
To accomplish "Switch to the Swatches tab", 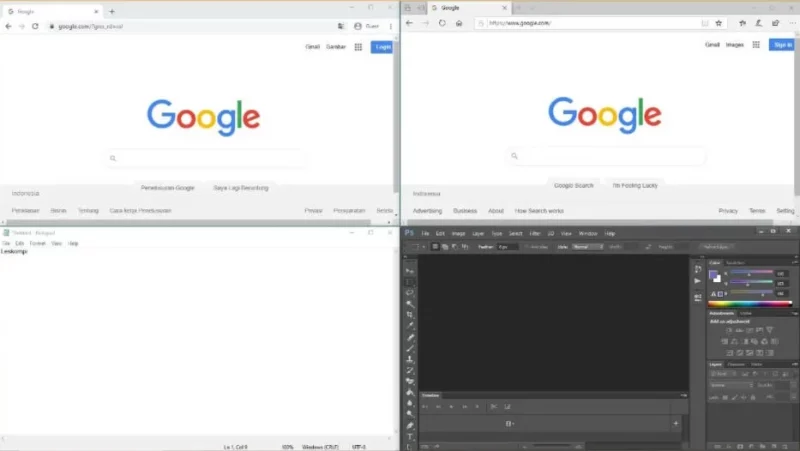I will pos(735,263).
